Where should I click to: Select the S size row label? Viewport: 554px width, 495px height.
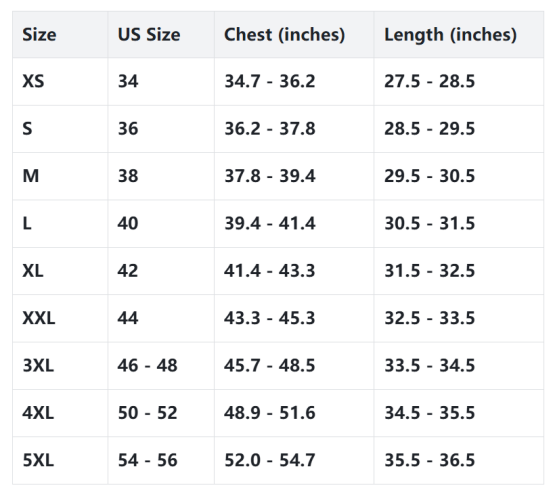tap(27, 129)
